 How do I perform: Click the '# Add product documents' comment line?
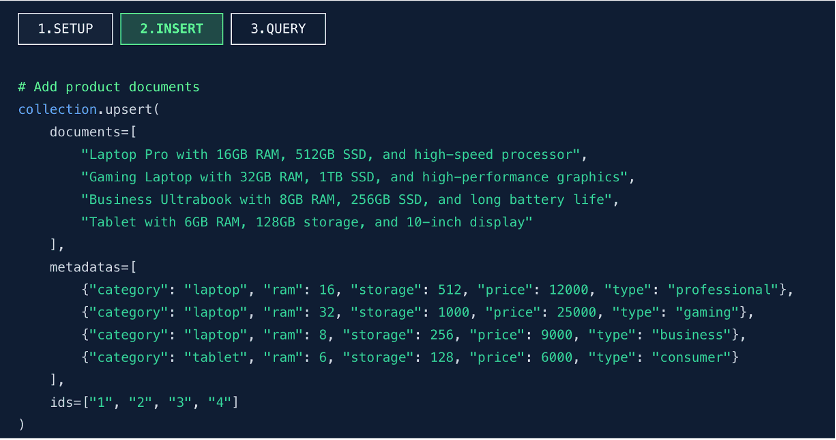(x=109, y=87)
